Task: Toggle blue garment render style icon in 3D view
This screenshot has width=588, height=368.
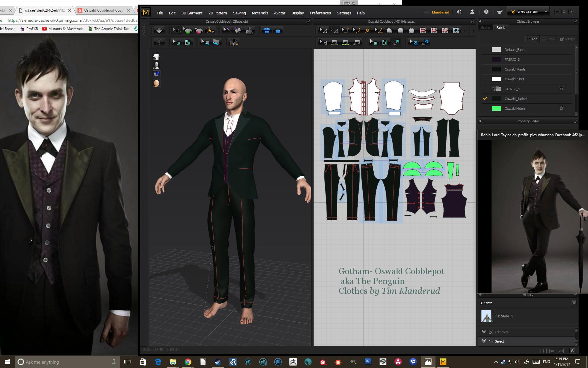Action: (x=156, y=74)
